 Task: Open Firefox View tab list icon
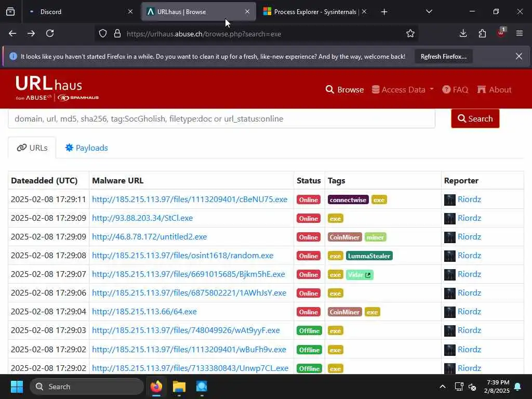[x=10, y=12]
